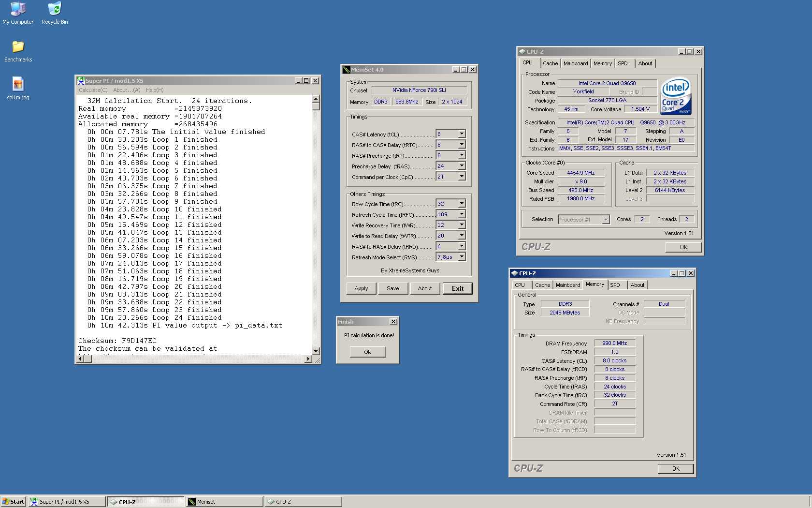812x508 pixels.
Task: Open Command per Clock (CpC) dropdown
Action: point(462,177)
